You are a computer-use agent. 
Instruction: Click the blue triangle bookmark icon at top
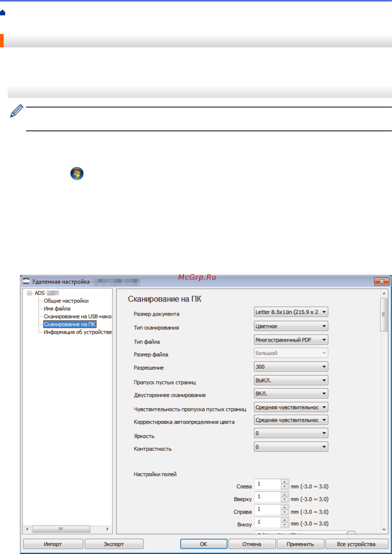click(x=2, y=13)
